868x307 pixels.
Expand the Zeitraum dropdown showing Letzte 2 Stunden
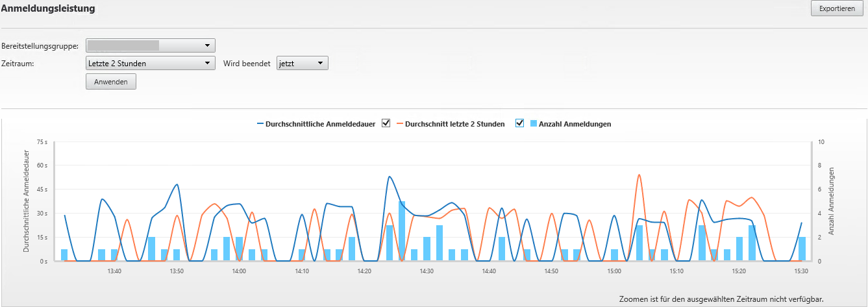tap(150, 63)
